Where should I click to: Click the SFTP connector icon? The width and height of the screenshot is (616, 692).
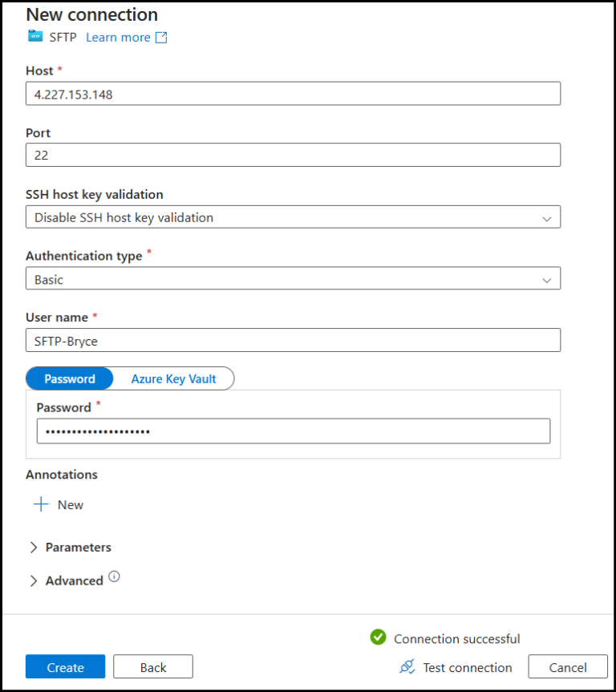click(34, 36)
